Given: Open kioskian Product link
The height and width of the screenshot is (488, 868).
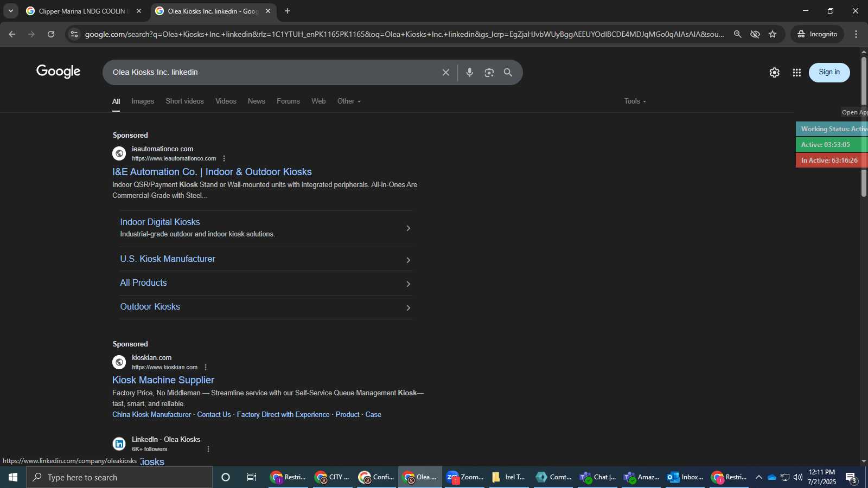Looking at the screenshot, I should tap(347, 415).
